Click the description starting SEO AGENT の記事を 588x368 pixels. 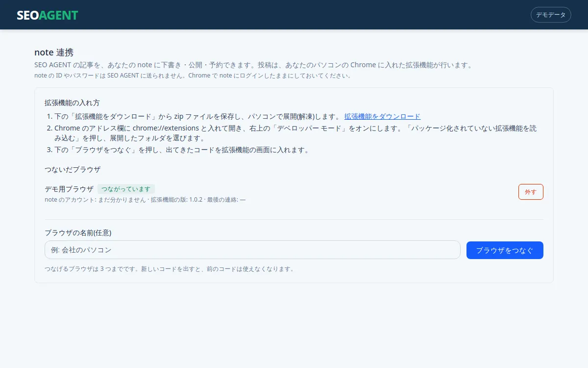pos(253,65)
